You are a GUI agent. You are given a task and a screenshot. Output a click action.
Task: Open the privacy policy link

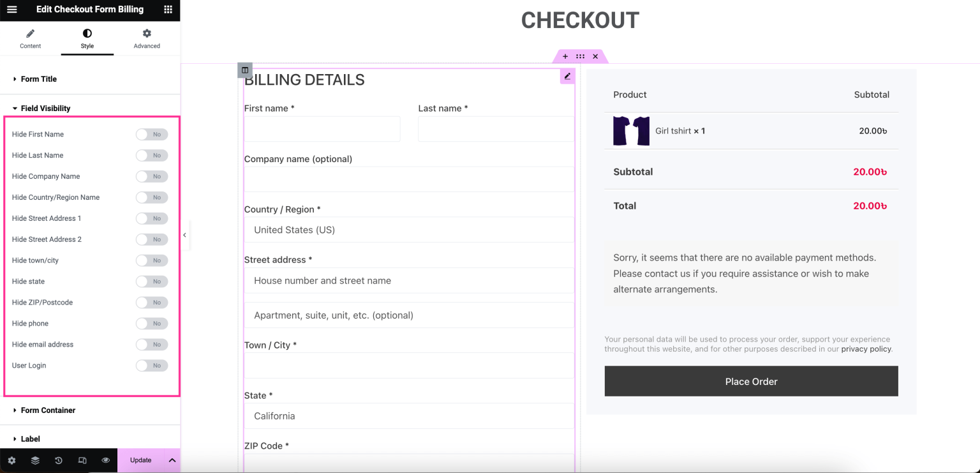click(866, 349)
